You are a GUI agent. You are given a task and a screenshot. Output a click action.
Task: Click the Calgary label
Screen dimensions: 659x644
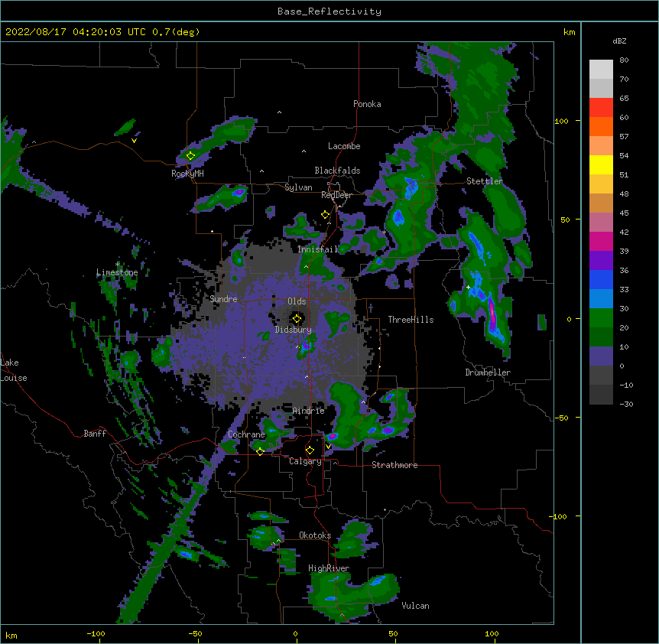coord(305,461)
